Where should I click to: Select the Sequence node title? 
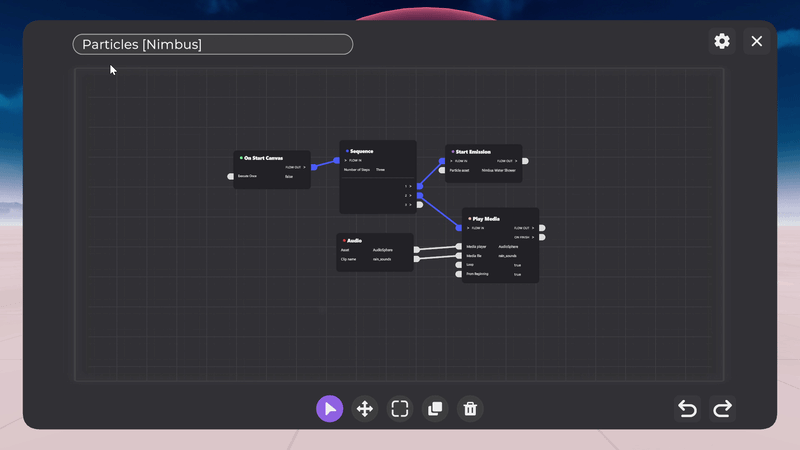coord(362,152)
